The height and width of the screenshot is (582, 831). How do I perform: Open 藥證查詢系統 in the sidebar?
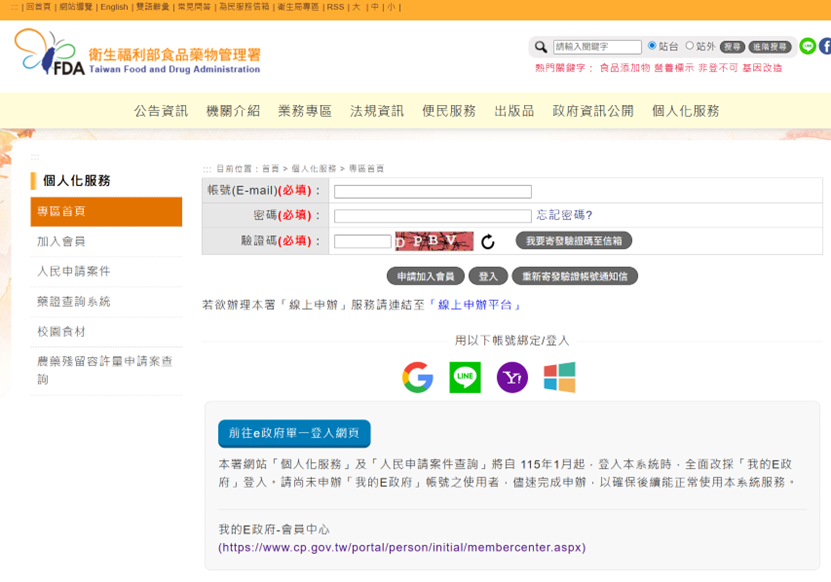pyautogui.click(x=74, y=301)
